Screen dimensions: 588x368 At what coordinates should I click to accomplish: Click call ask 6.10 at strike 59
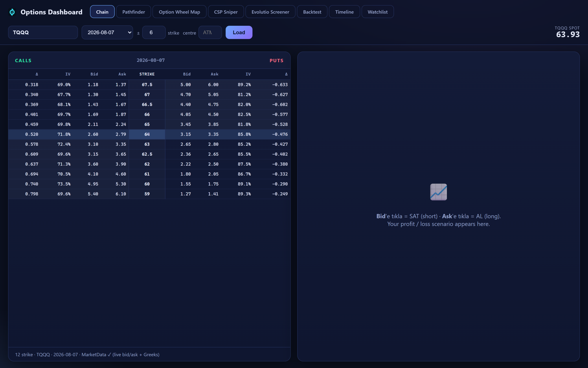tap(121, 194)
